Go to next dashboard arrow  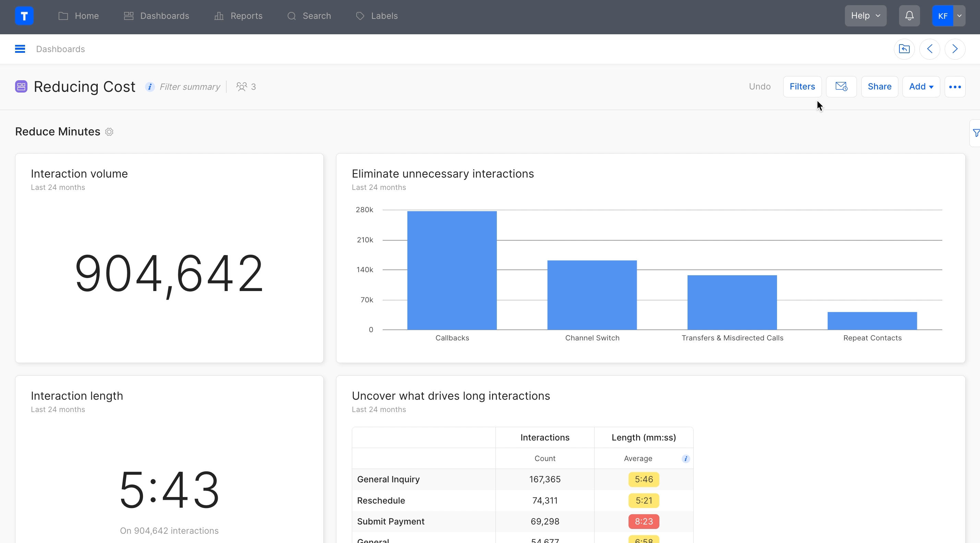coord(955,49)
